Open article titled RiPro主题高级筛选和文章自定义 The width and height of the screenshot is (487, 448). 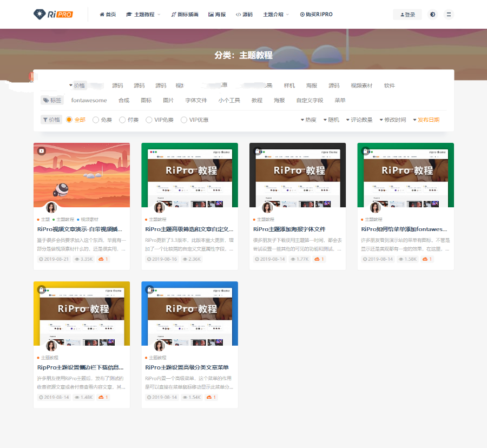[x=189, y=229]
